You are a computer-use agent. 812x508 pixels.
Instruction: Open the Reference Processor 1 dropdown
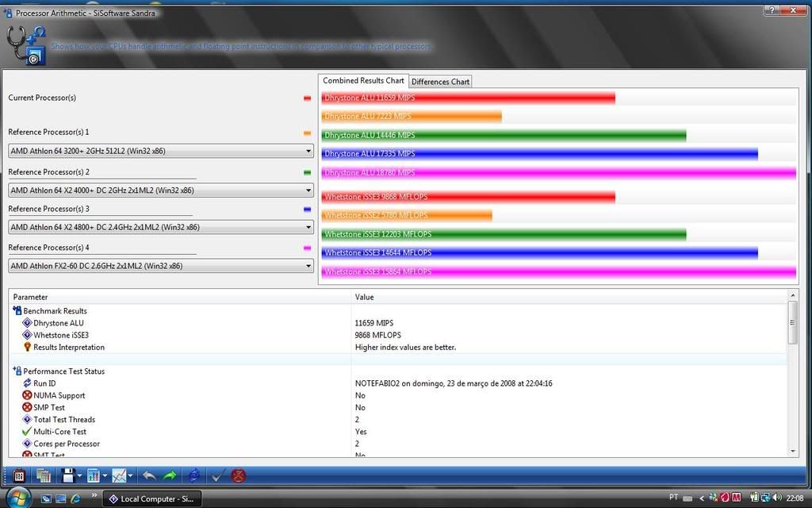(x=308, y=151)
